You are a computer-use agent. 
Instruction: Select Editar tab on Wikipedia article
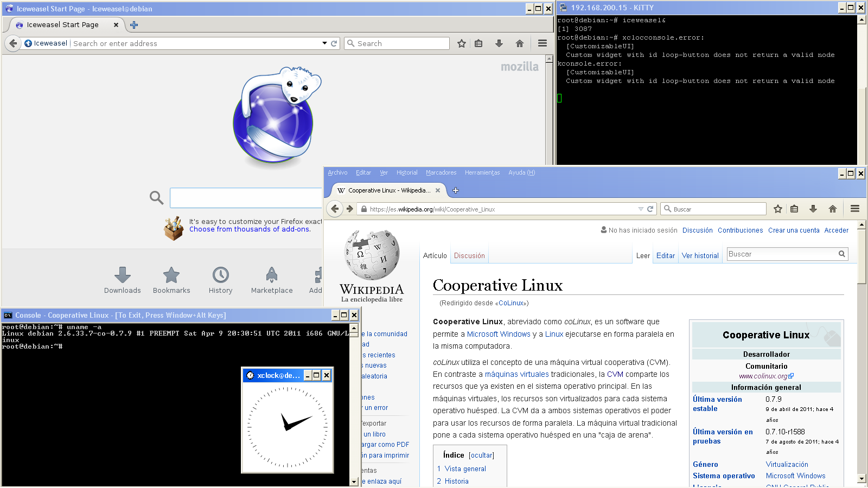[x=666, y=256]
